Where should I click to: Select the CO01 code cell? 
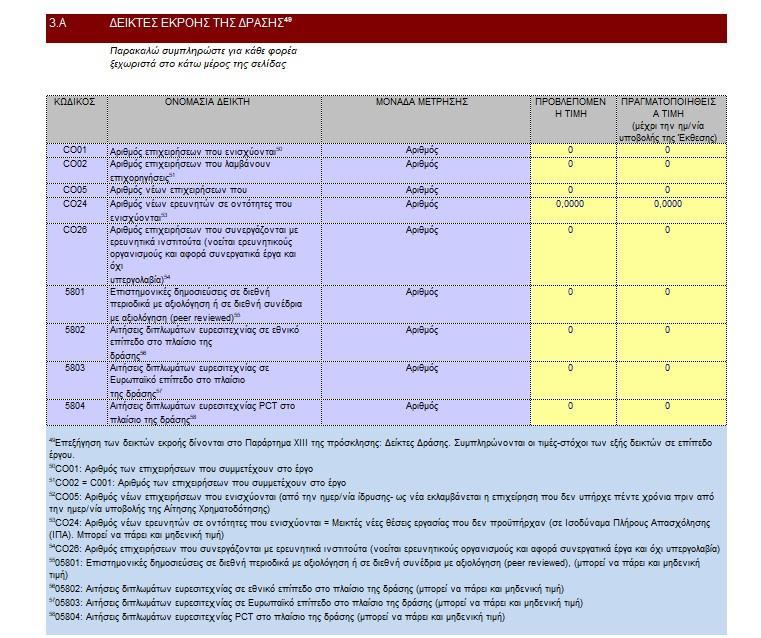pos(76,150)
